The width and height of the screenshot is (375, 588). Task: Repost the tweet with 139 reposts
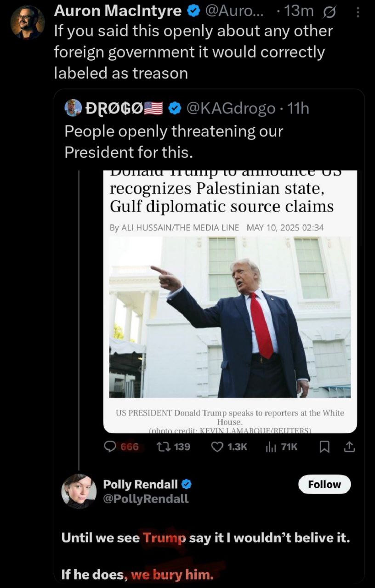(x=174, y=447)
